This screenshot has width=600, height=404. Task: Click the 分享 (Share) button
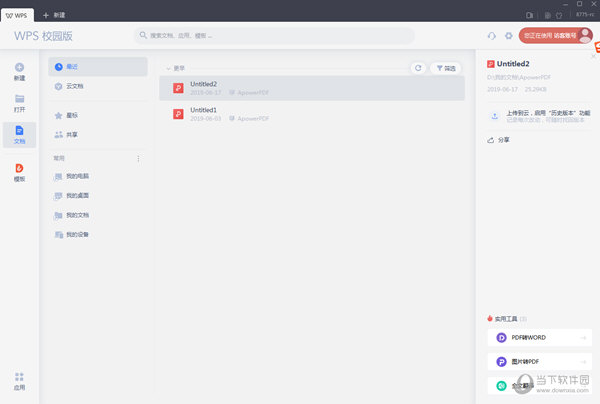[x=498, y=140]
